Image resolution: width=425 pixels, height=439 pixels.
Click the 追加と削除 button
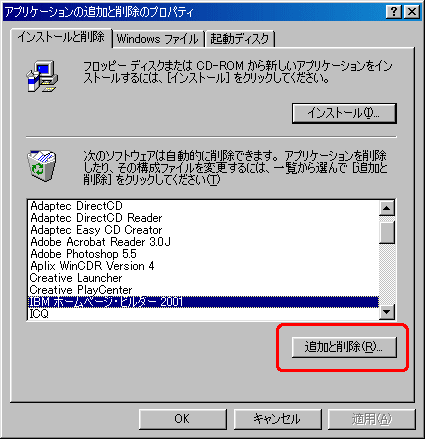pos(344,347)
